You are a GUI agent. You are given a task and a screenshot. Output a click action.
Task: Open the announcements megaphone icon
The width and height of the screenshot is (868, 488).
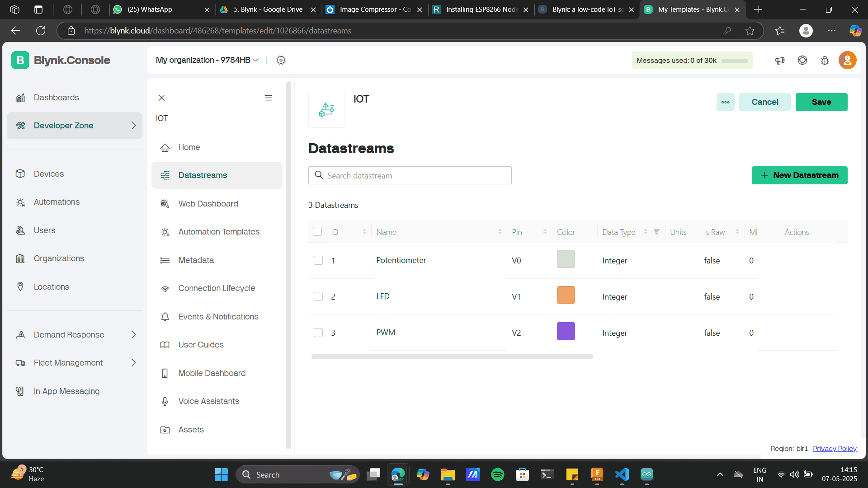point(780,60)
